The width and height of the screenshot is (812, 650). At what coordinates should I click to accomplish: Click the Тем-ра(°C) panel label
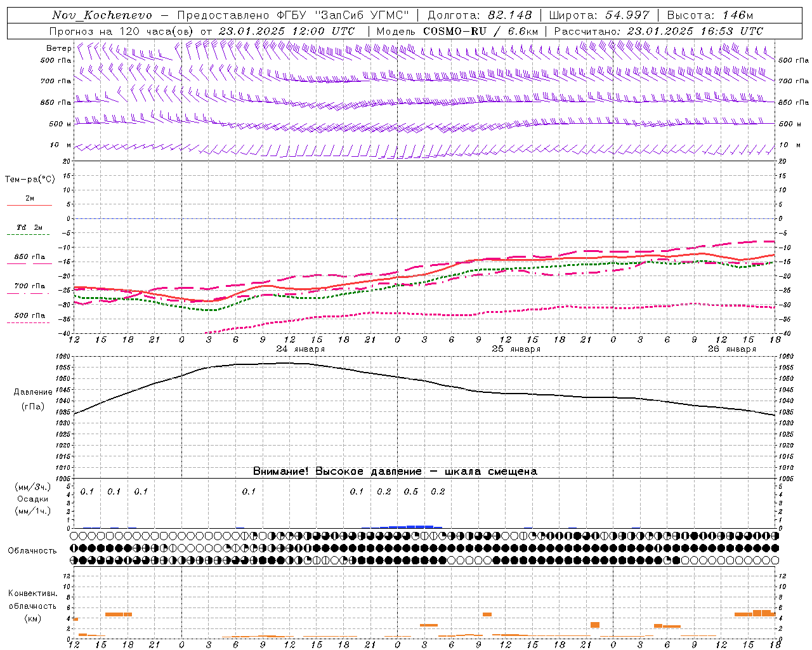tap(30, 180)
